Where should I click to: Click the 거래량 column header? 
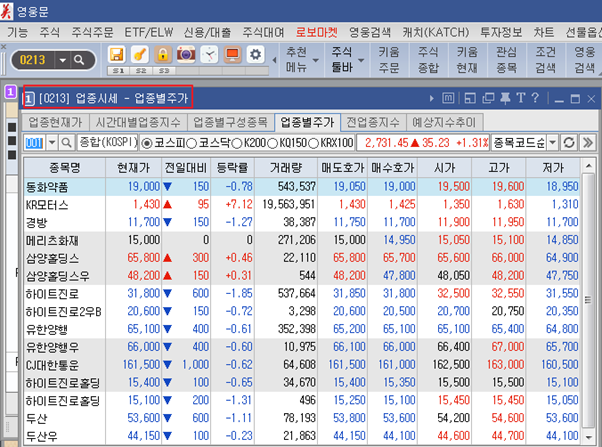tap(286, 168)
